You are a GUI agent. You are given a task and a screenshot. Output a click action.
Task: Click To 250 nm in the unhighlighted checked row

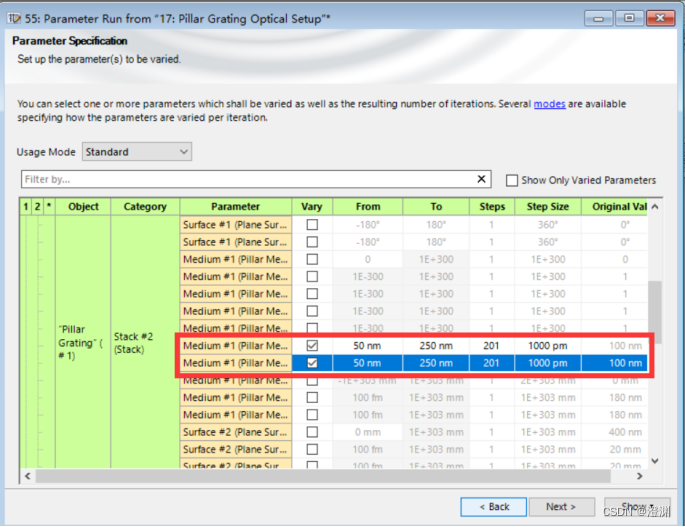[436, 346]
